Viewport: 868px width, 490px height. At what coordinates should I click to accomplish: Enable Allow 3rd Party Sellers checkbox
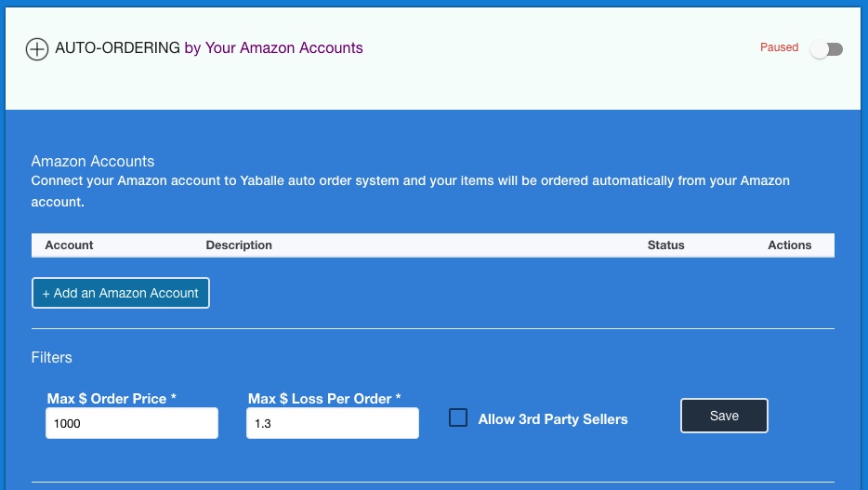coord(458,418)
